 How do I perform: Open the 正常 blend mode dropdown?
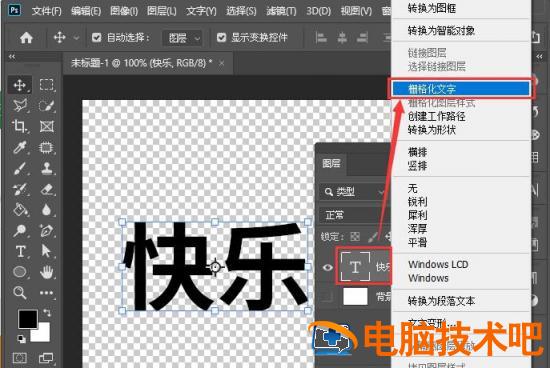coord(355,215)
